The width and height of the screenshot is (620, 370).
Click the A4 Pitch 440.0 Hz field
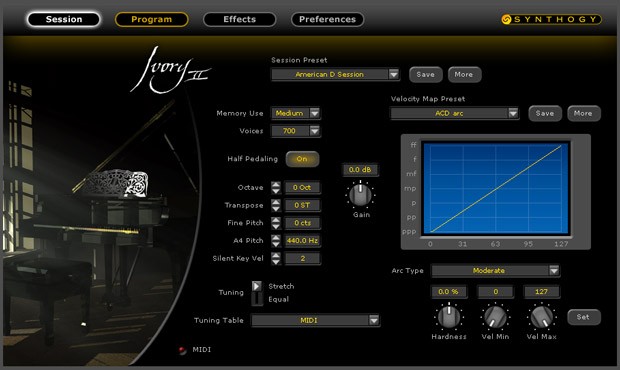click(302, 240)
